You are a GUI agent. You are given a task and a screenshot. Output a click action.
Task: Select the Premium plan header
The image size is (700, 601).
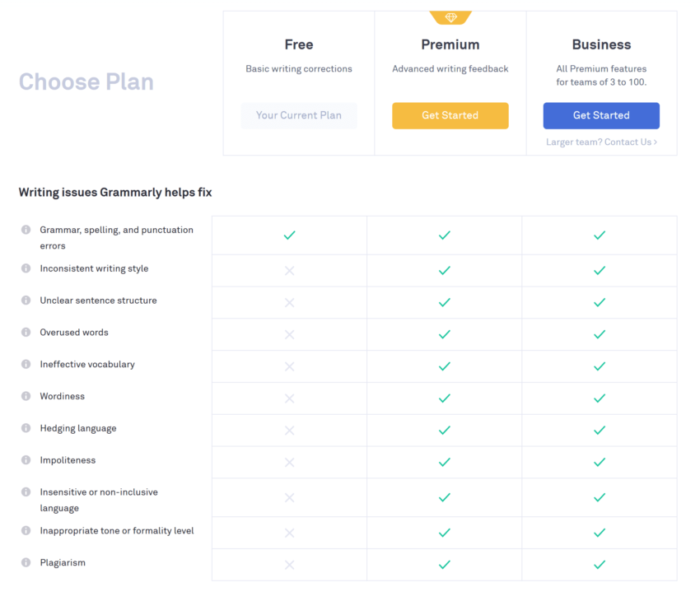pos(450,44)
